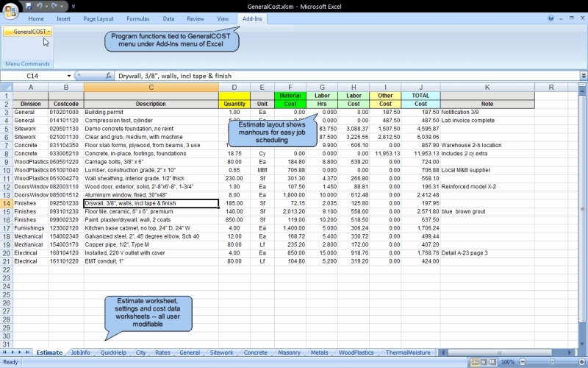
Task: Open the QuickHelp worksheet tab
Action: 113,353
